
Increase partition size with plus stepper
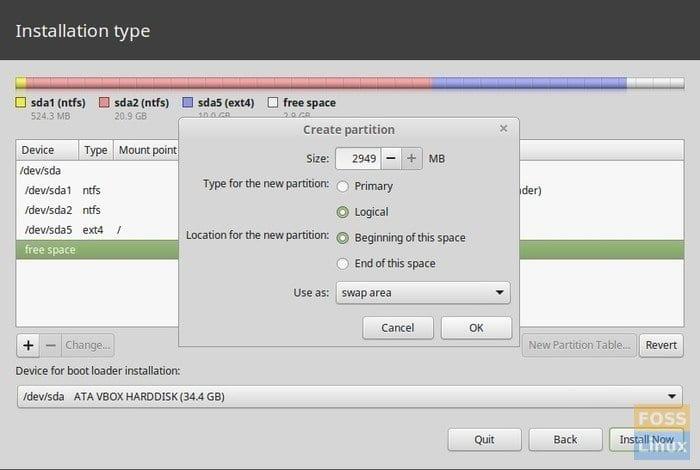click(x=411, y=158)
